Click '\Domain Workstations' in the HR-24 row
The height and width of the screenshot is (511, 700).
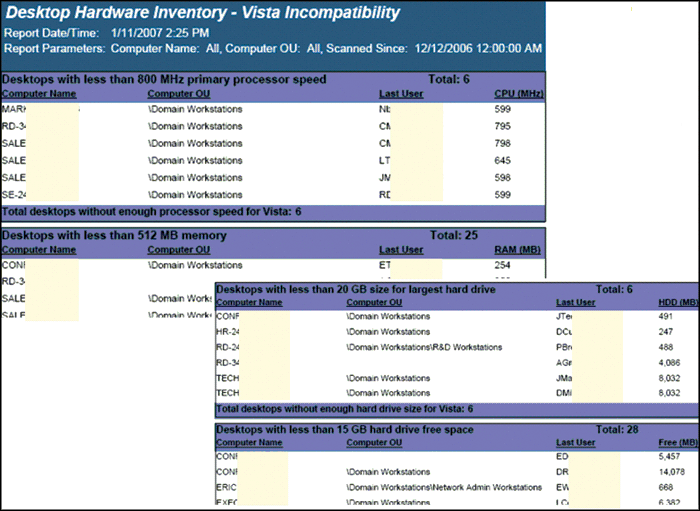pyautogui.click(x=388, y=332)
